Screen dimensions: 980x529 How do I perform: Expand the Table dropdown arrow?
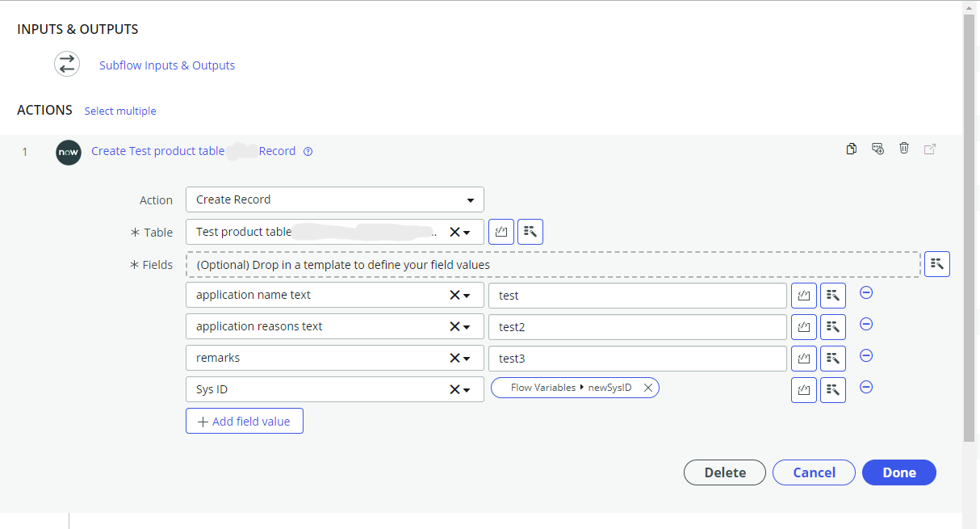[x=467, y=233]
